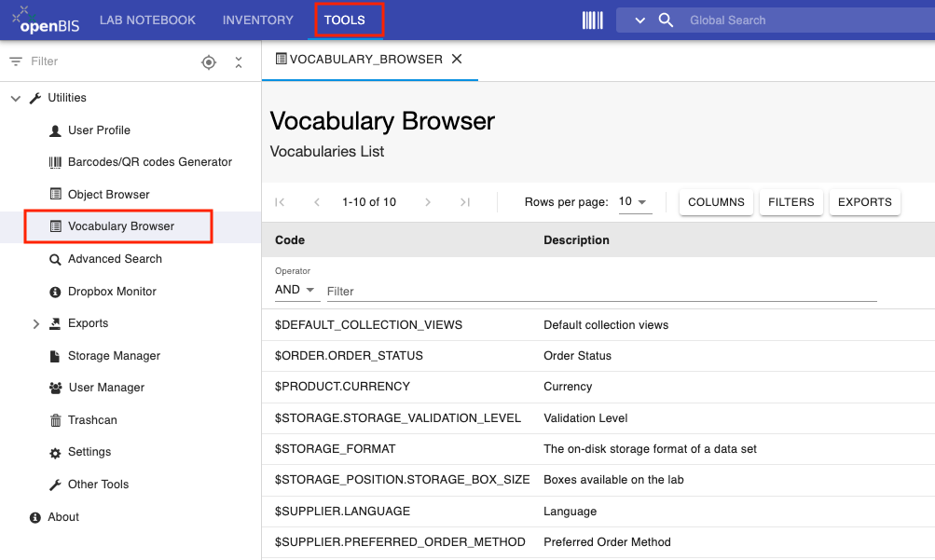Select the TOOLS menu
The image size is (935, 560).
345,20
